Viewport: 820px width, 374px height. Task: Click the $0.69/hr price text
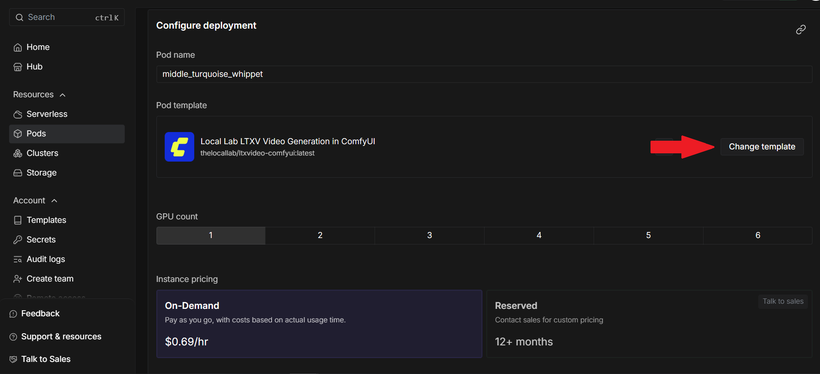click(x=187, y=342)
